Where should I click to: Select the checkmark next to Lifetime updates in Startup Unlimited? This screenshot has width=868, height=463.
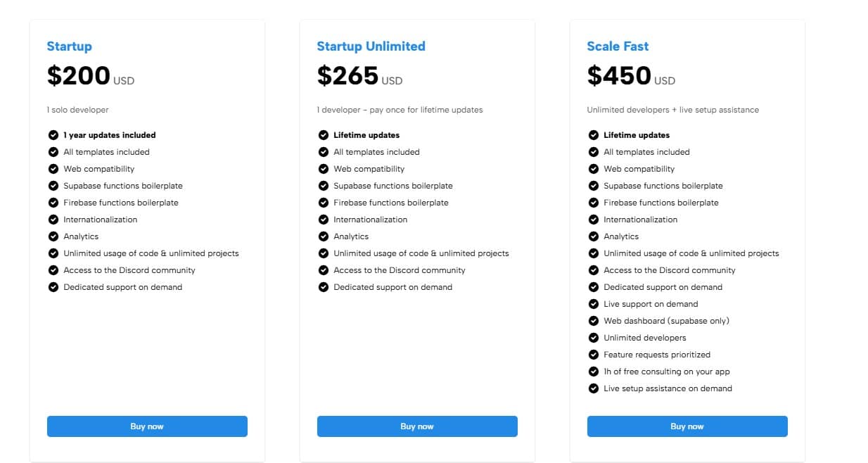(x=324, y=135)
